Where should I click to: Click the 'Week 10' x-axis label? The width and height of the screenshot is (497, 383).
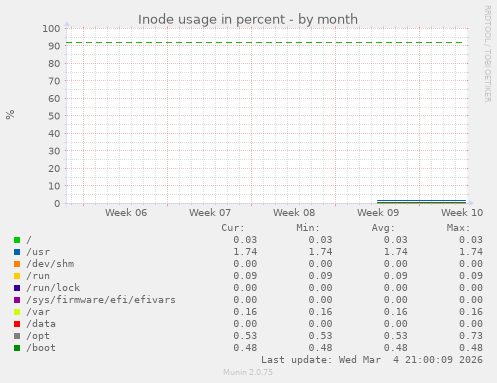pos(462,213)
